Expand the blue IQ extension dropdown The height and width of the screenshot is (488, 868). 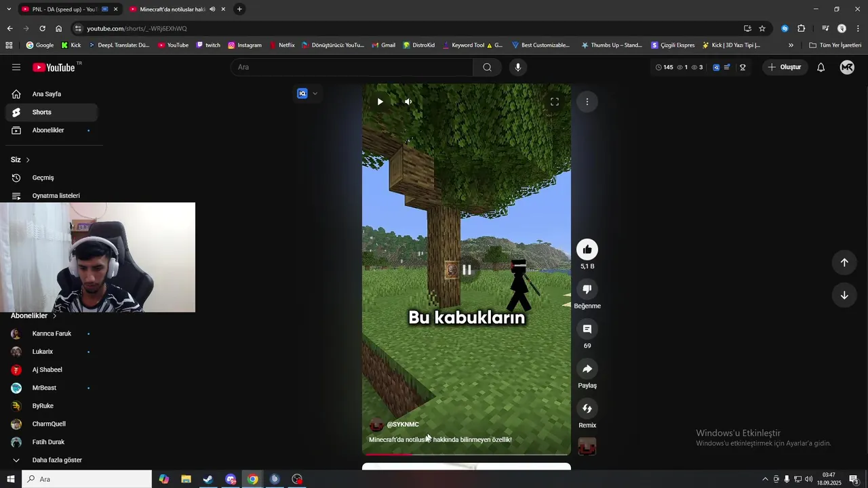pos(315,94)
